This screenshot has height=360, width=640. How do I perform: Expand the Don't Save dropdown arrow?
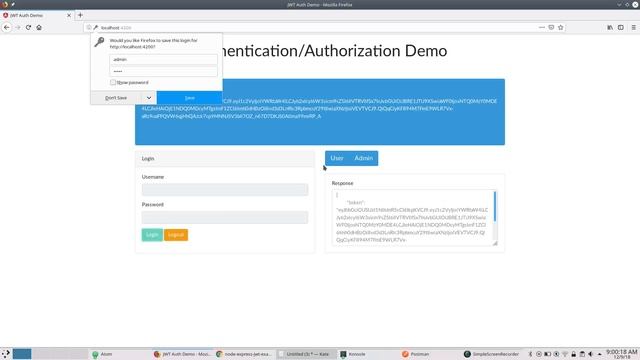(x=149, y=98)
